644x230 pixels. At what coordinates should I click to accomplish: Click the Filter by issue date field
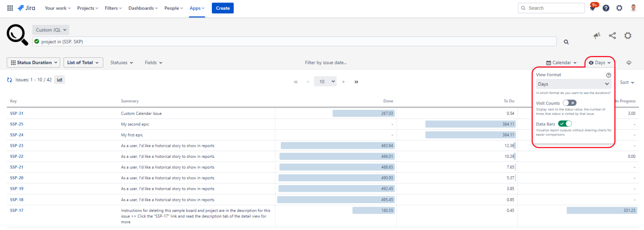[326, 63]
